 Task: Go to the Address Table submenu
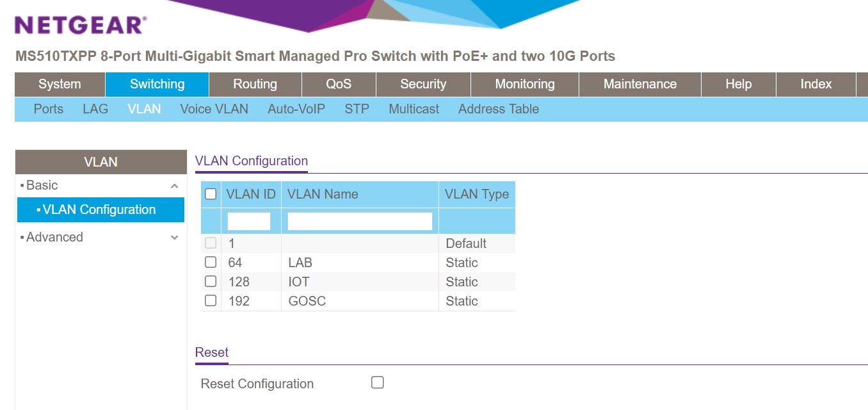pyautogui.click(x=499, y=109)
